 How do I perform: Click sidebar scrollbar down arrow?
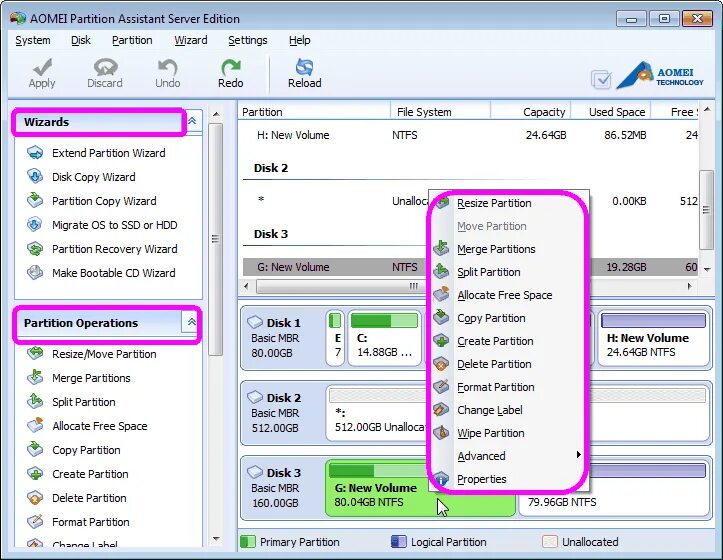pos(216,539)
